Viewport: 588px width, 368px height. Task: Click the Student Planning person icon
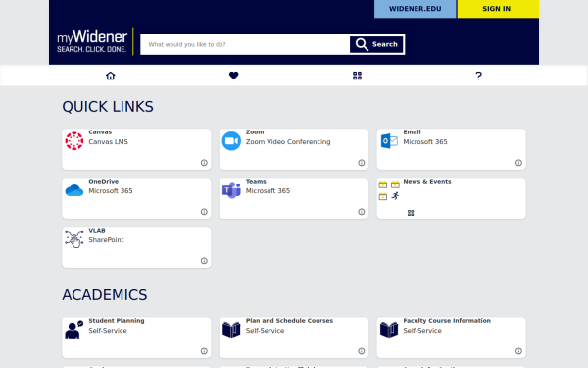[74, 330]
